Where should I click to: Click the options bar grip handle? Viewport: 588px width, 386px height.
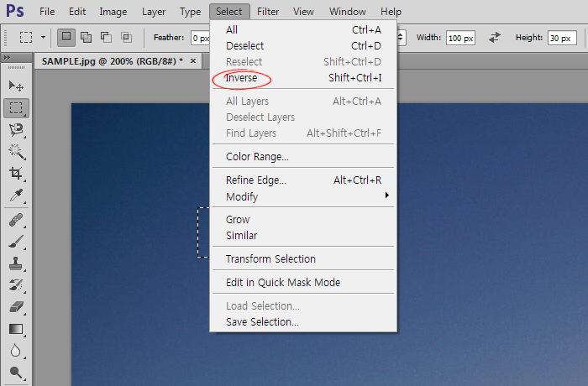click(x=5, y=38)
